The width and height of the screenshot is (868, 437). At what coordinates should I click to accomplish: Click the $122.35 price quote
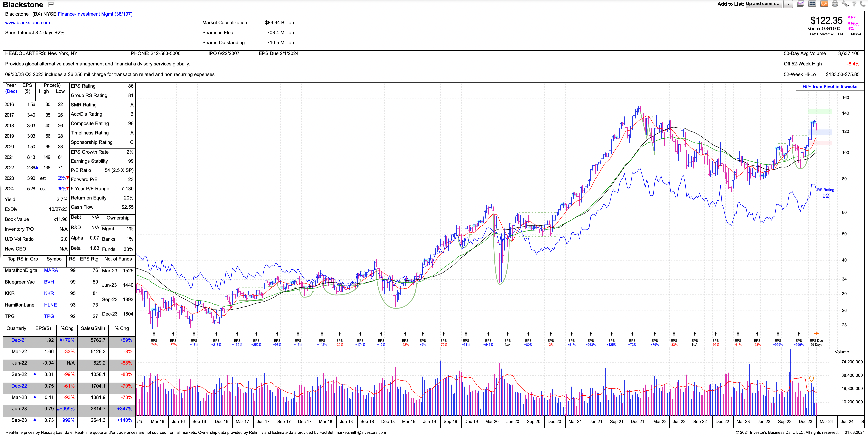point(826,21)
